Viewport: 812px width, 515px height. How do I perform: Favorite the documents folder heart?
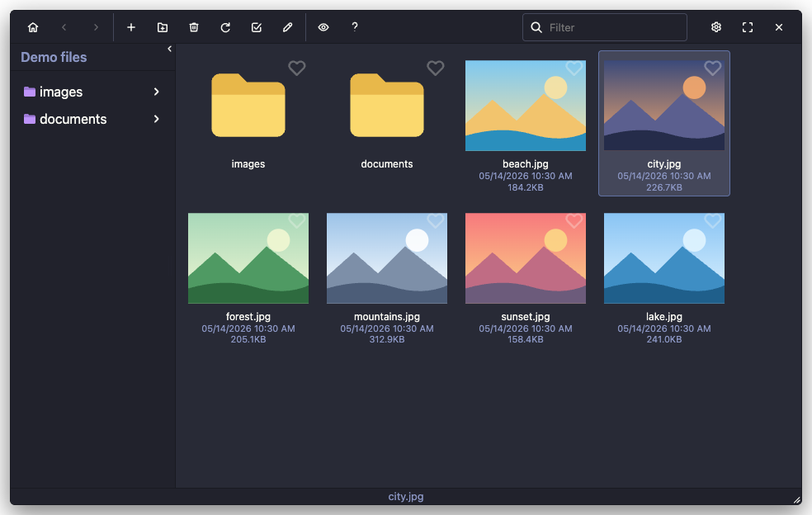436,68
